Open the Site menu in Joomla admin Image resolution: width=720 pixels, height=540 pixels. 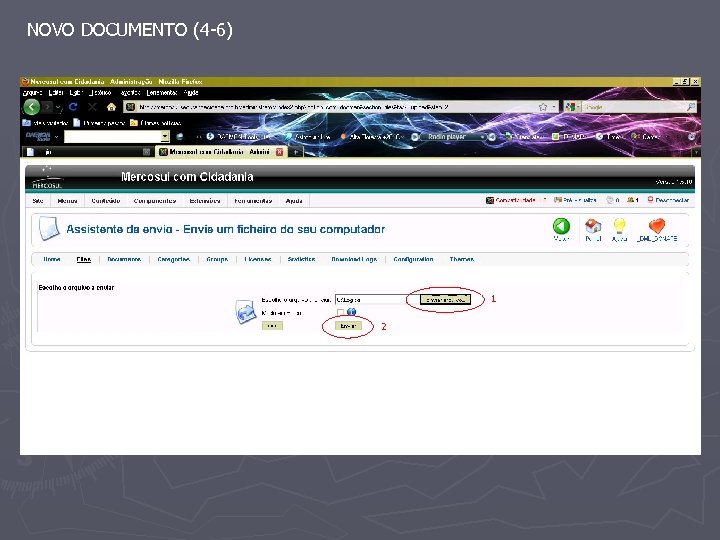click(38, 201)
